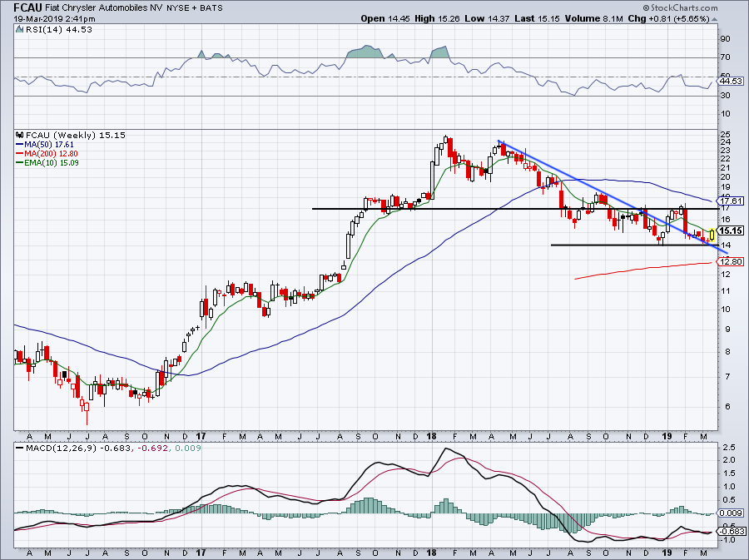Click the red 12.80 MA(200) price tag on the right axis
Image resolution: width=749 pixels, height=560 pixels.
(x=731, y=261)
